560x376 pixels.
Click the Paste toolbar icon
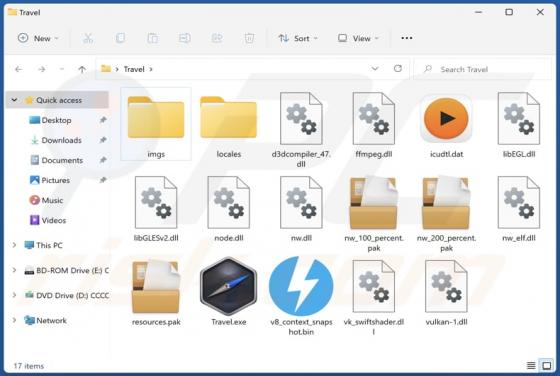pyautogui.click(x=152, y=38)
